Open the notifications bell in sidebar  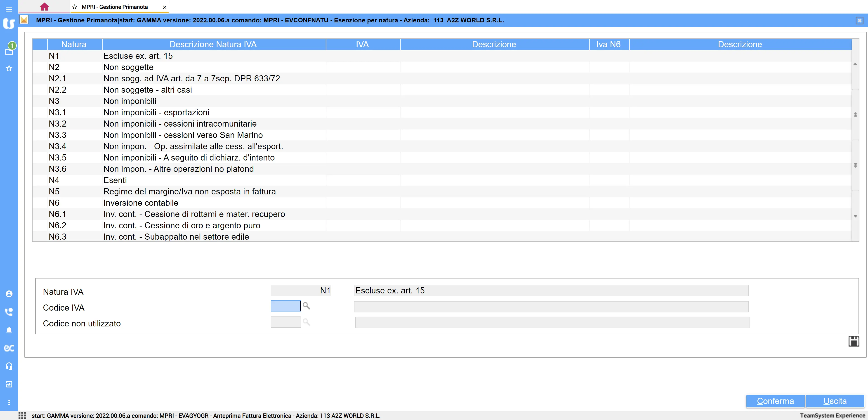pos(9,330)
